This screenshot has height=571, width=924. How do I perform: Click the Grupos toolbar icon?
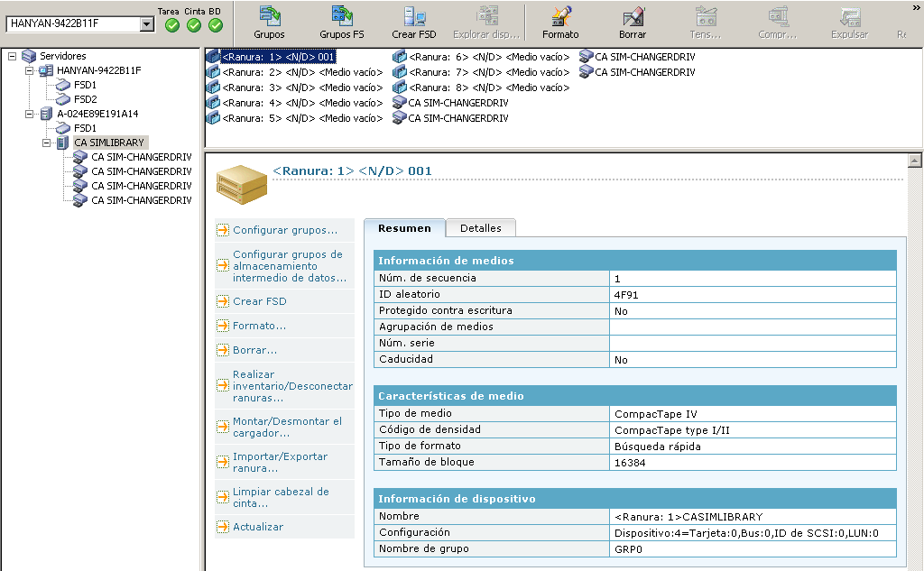(269, 16)
